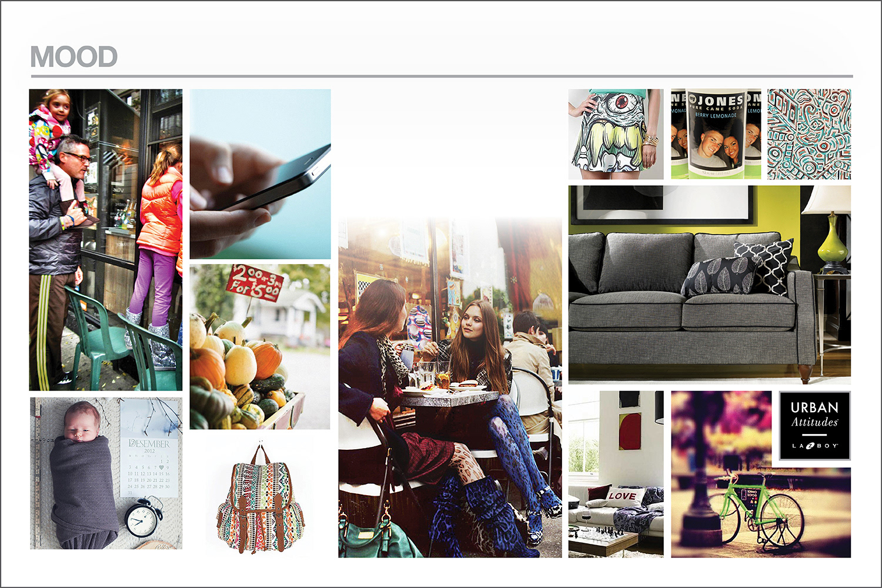The height and width of the screenshot is (588, 882).
Task: Click the black alarm clock
Action: click(x=143, y=516)
